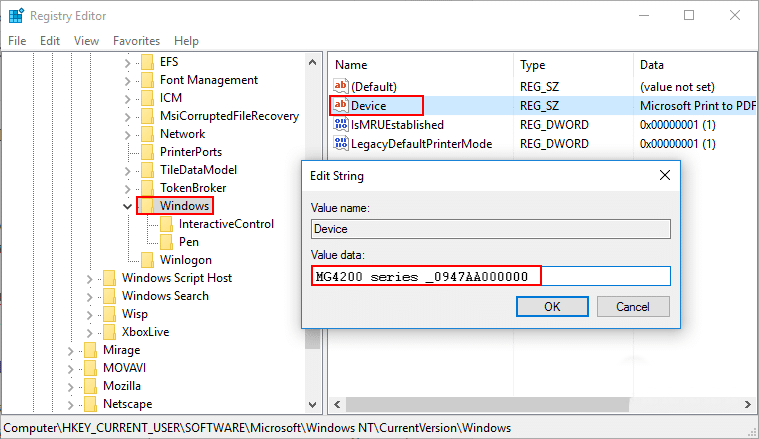This screenshot has height=439, width=759.
Task: Expand the Font Management tree node
Action: pyautogui.click(x=127, y=81)
